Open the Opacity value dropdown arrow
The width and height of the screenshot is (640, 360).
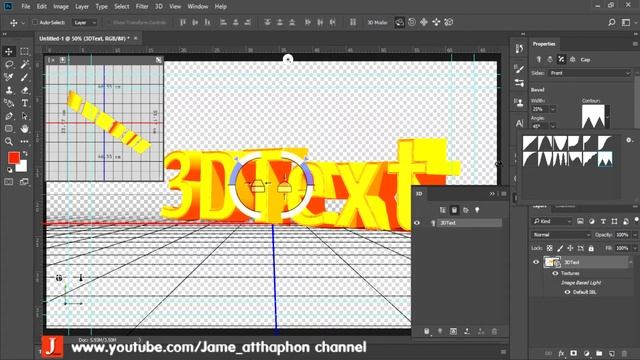[634, 235]
